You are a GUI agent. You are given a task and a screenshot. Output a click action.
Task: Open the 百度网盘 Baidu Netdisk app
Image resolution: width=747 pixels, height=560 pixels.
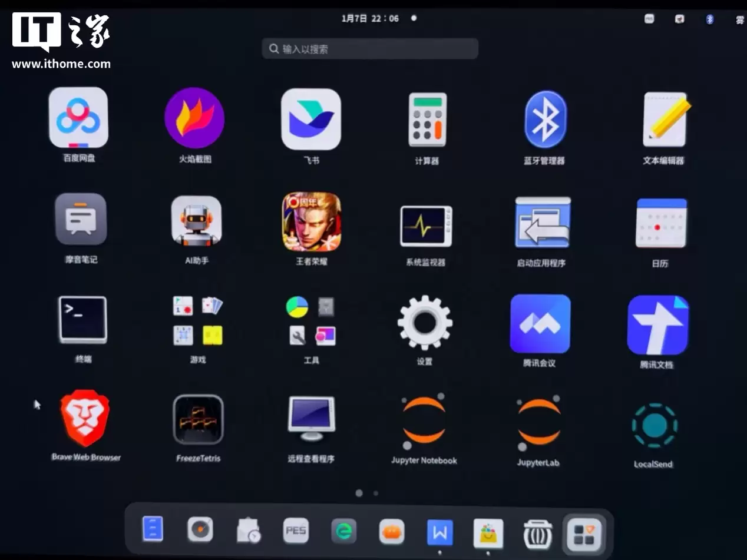(78, 118)
